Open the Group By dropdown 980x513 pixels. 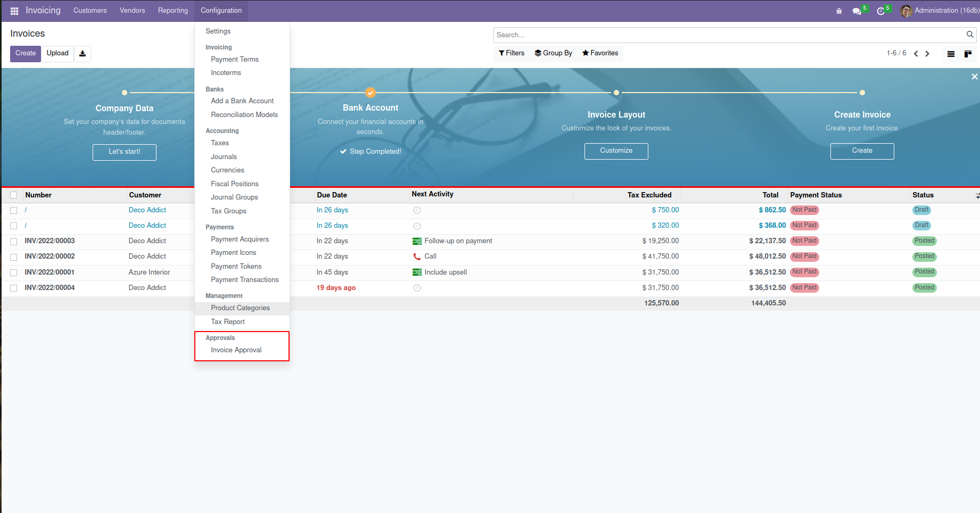554,53
